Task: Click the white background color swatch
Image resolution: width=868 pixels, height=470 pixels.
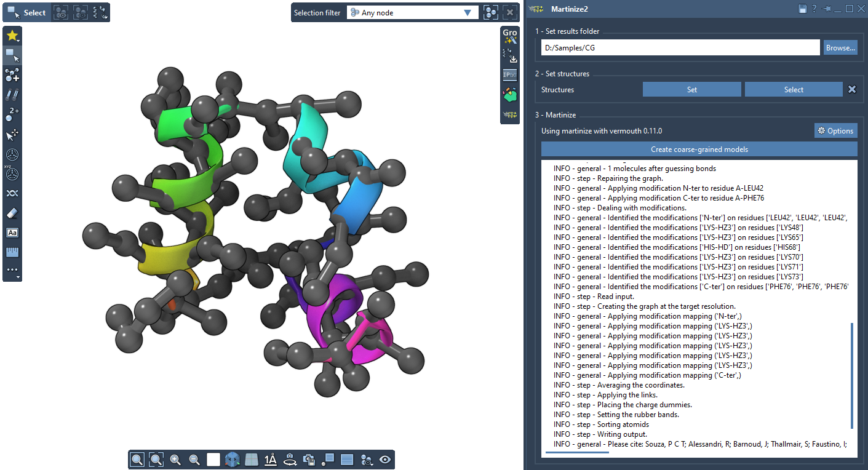Action: click(x=213, y=460)
